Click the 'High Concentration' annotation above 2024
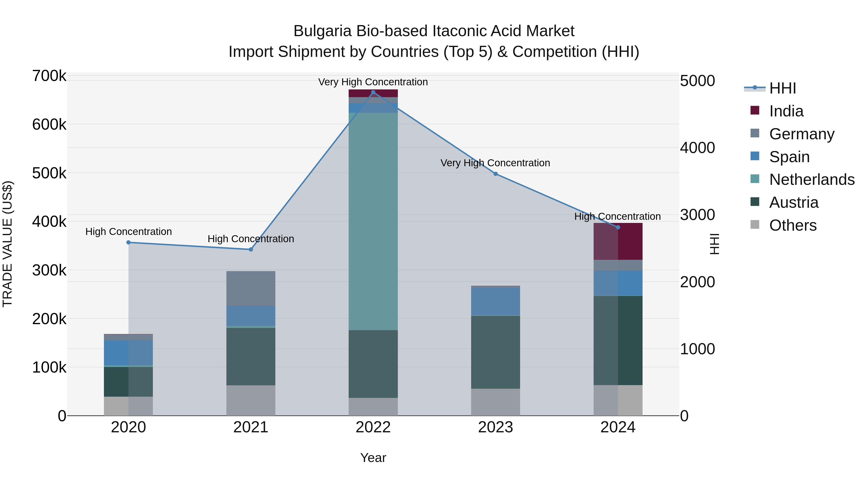868x488 pixels. tap(618, 216)
